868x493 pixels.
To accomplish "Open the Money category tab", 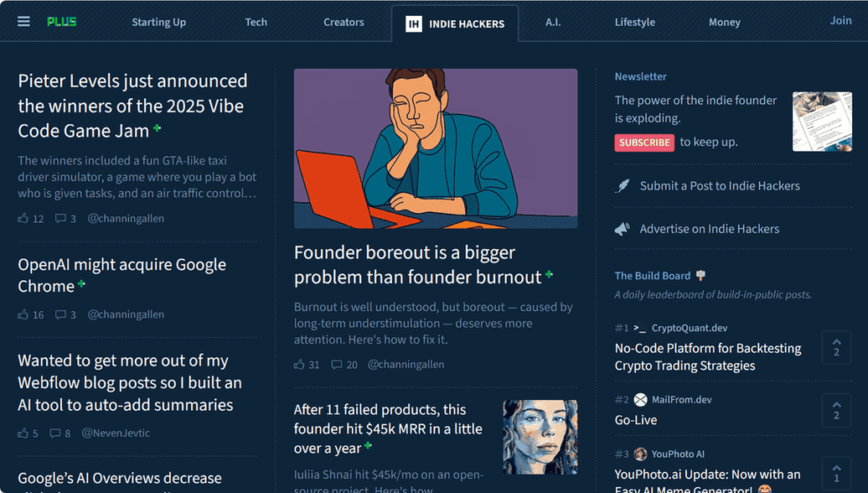I will click(x=724, y=22).
